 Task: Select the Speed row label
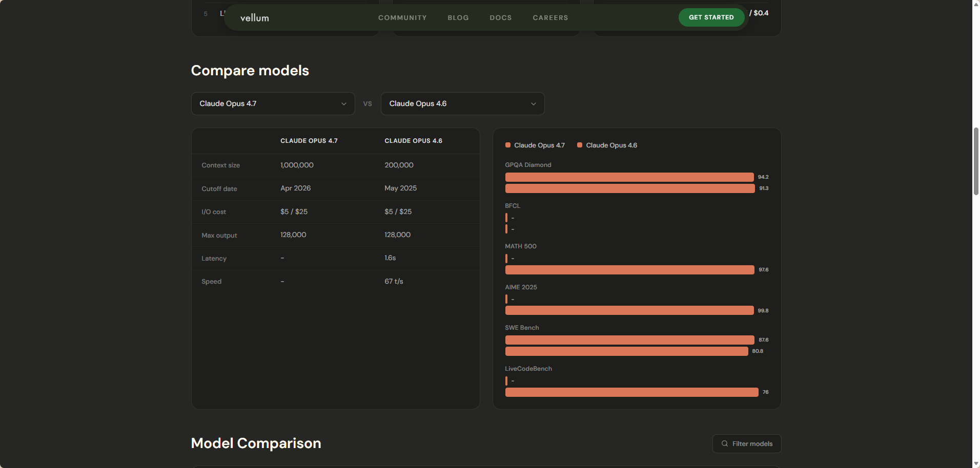pos(212,282)
